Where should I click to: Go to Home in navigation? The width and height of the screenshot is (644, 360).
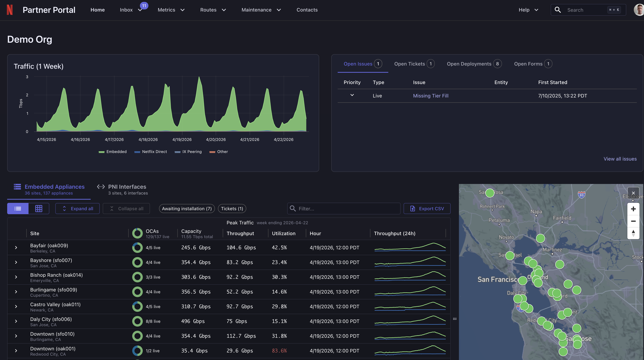click(97, 10)
